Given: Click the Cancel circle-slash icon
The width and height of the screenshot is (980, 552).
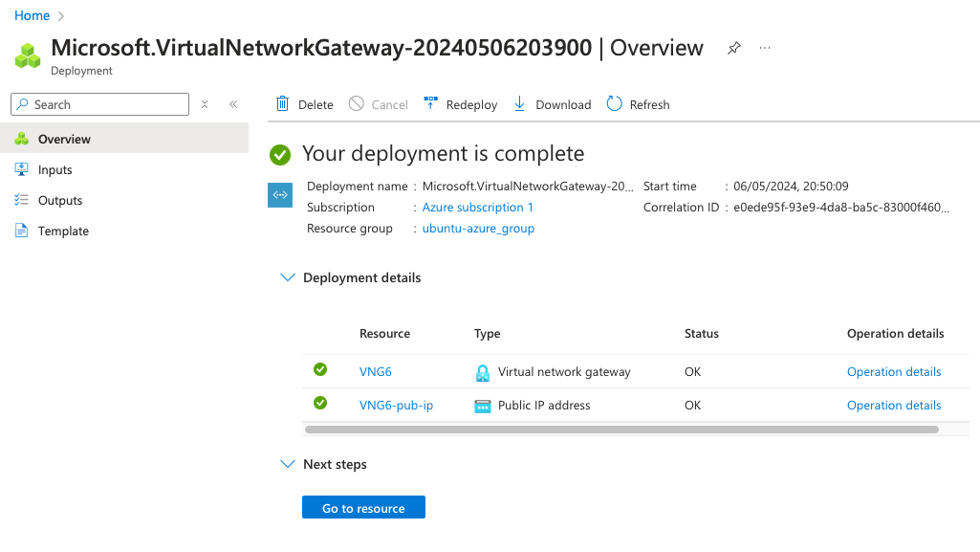Looking at the screenshot, I should point(357,103).
